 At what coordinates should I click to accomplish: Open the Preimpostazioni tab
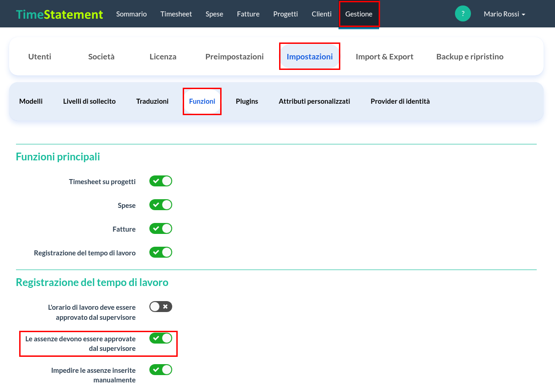(x=234, y=57)
